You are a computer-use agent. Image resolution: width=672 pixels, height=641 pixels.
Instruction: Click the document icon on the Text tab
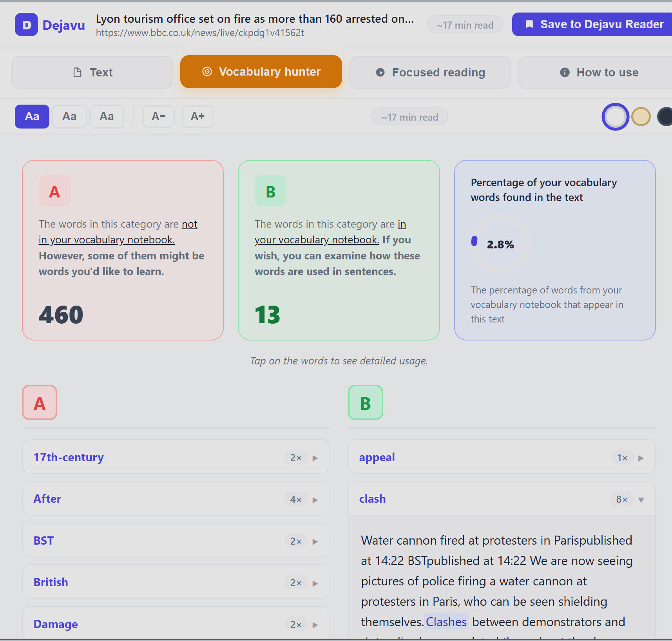click(78, 72)
